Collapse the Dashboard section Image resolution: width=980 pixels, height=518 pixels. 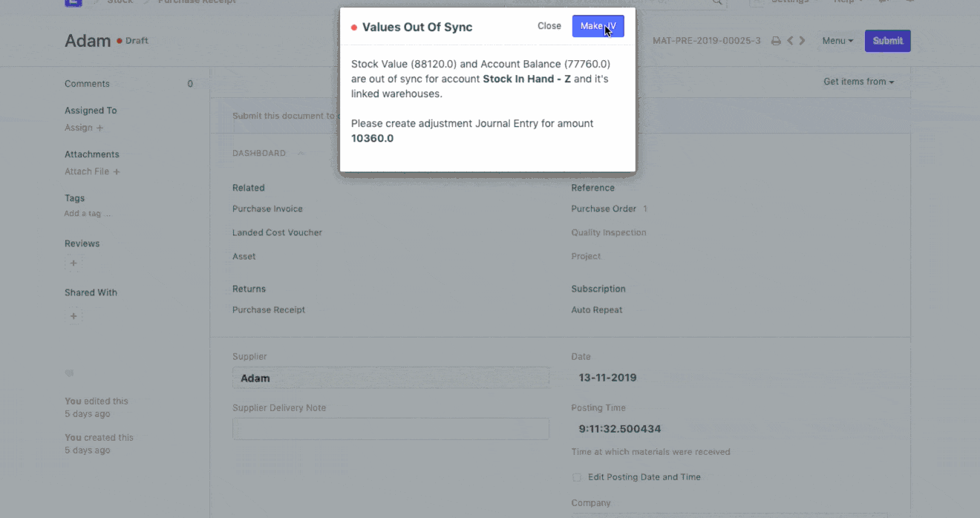click(x=301, y=154)
